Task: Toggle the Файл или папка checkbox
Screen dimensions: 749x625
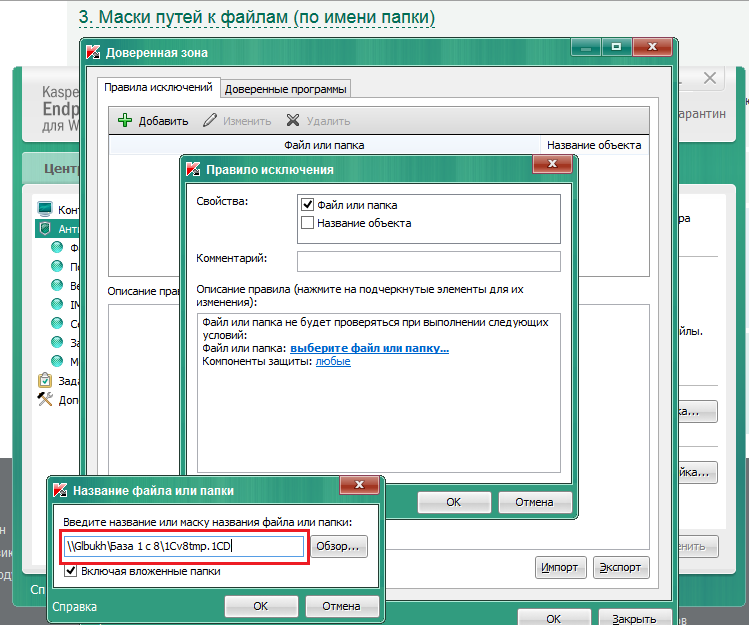Action: pos(308,205)
